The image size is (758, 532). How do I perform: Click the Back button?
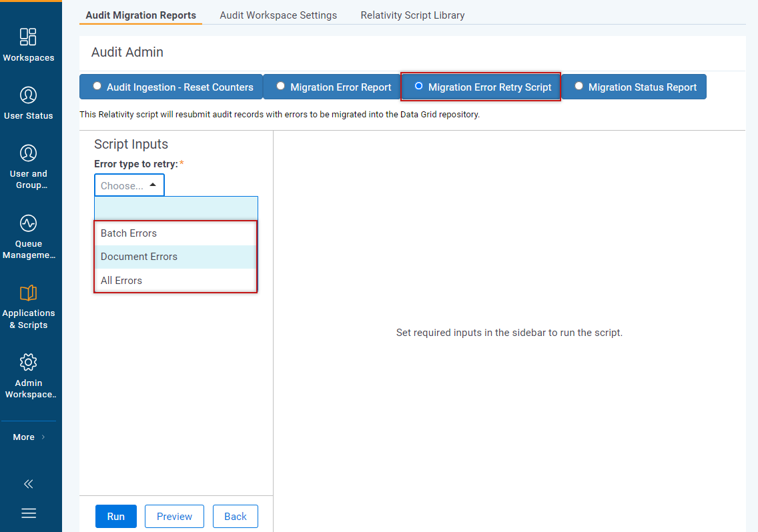236,517
